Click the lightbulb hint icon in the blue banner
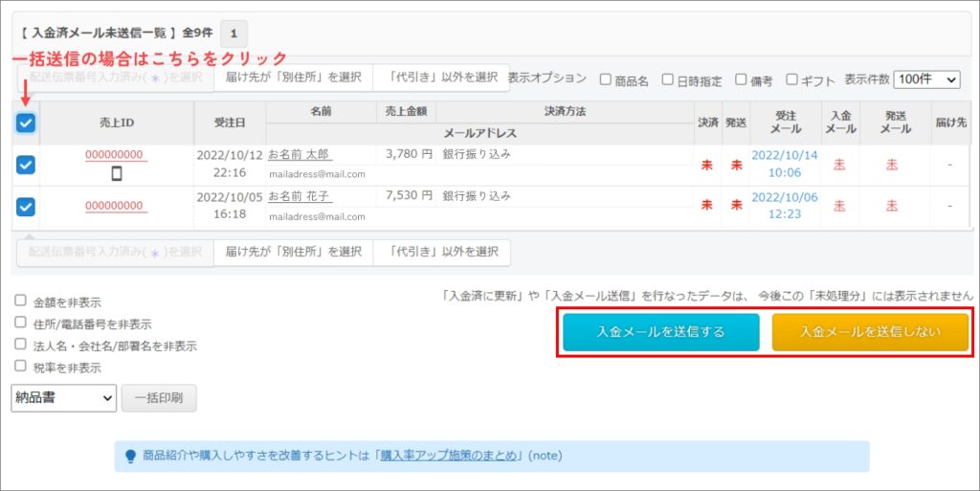This screenshot has width=980, height=491. (x=130, y=457)
